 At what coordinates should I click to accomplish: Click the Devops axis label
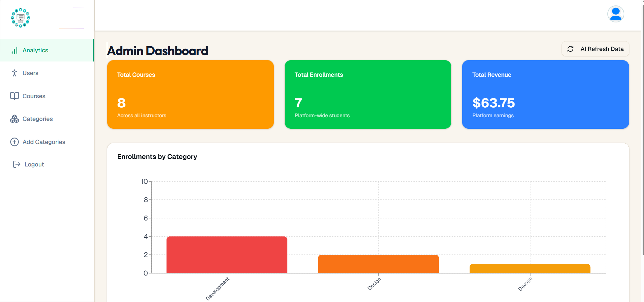pos(525,284)
